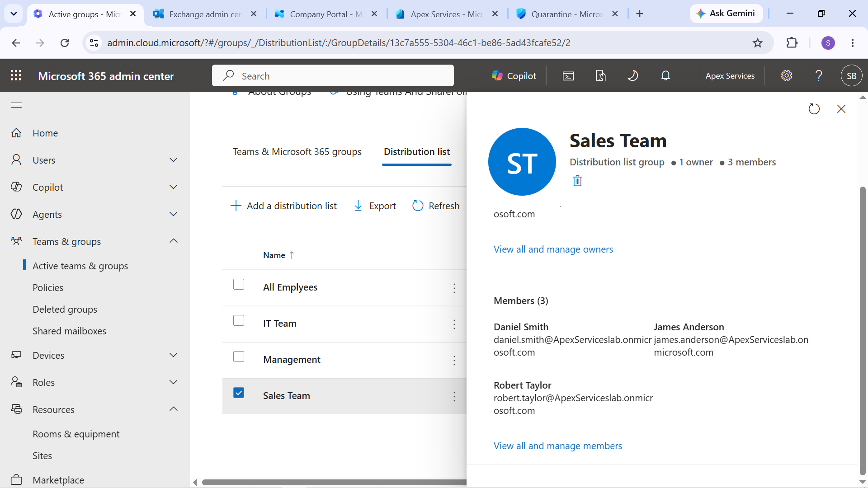Open Active teams & groups page
The width and height of the screenshot is (868, 488).
point(80,266)
